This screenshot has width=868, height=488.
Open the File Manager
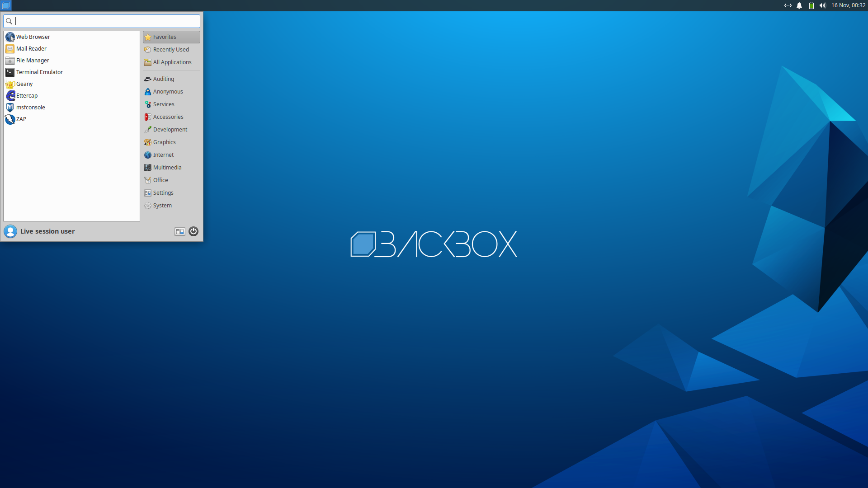click(x=32, y=60)
